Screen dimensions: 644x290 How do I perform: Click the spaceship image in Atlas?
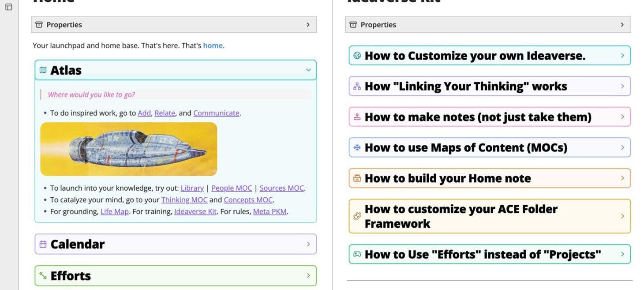(128, 149)
